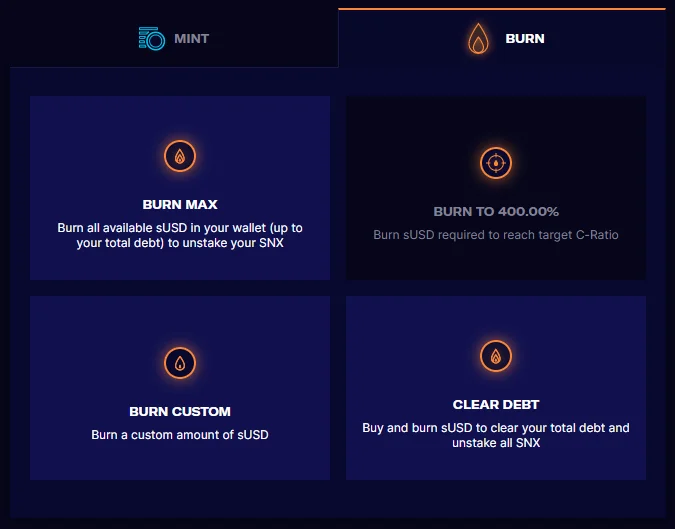The width and height of the screenshot is (675, 529).
Task: Select the BURN tab label
Action: 525,39
